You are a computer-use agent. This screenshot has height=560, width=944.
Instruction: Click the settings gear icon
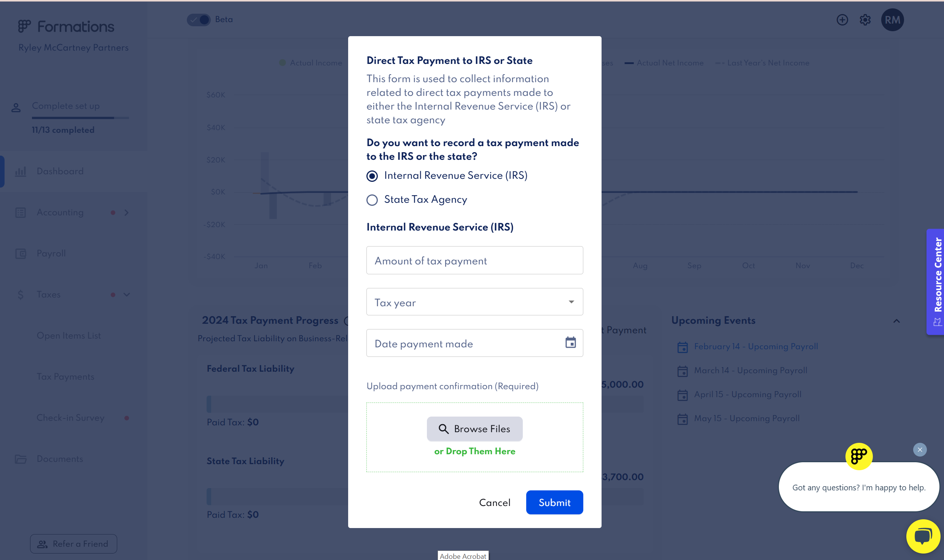point(865,20)
